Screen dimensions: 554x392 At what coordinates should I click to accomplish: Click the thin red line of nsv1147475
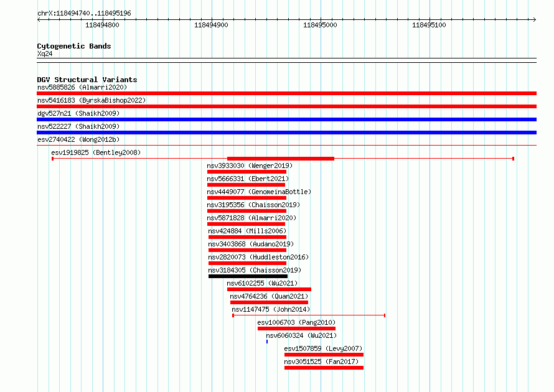[309, 315]
